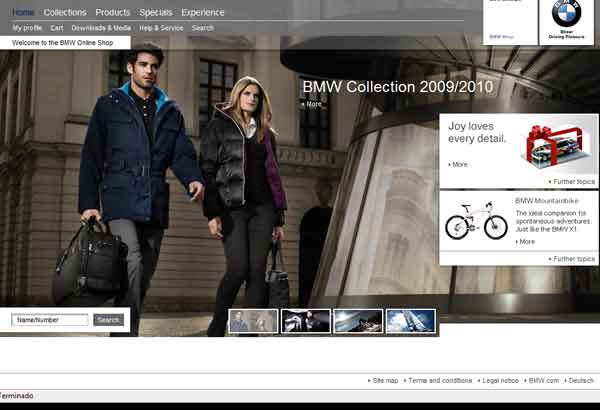This screenshot has height=410, width=600.
Task: Select the first banner thumbnail
Action: [x=252, y=320]
